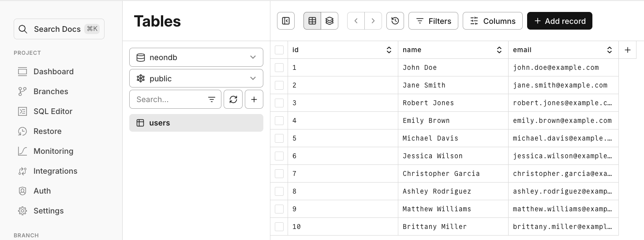The image size is (644, 240).
Task: Switch to the stacked layers view
Action: [x=329, y=21]
